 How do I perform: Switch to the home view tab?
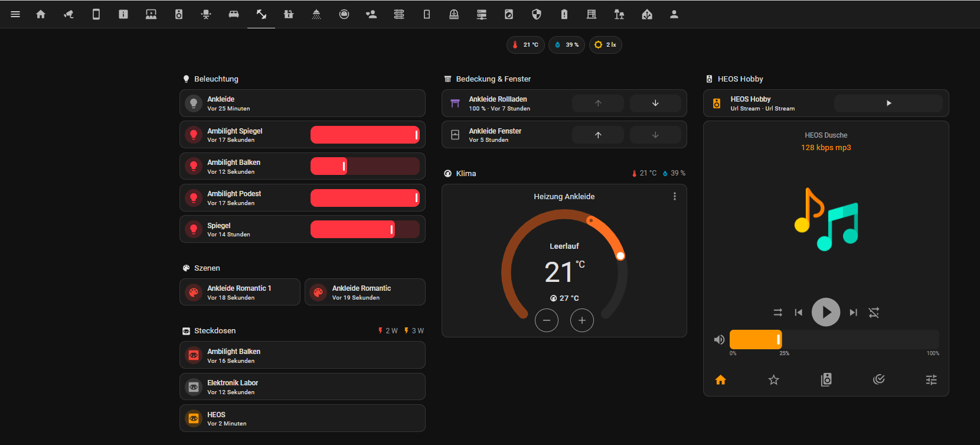coord(41,14)
